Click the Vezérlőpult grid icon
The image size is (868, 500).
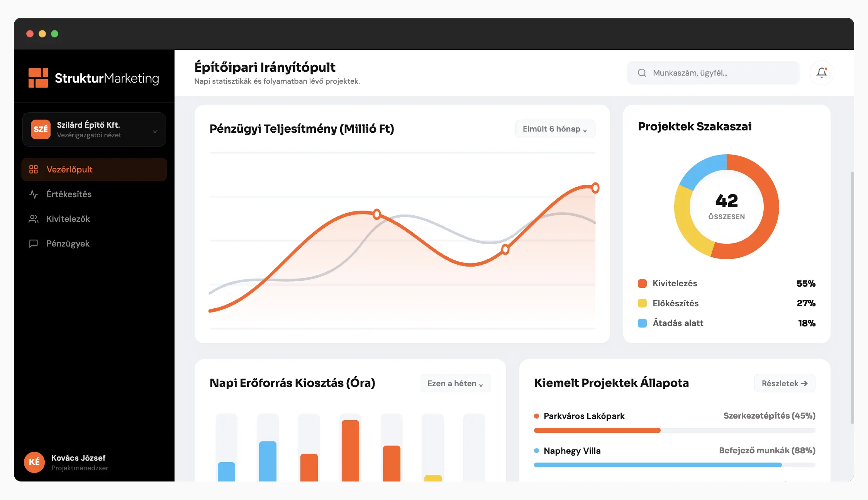pyautogui.click(x=34, y=169)
